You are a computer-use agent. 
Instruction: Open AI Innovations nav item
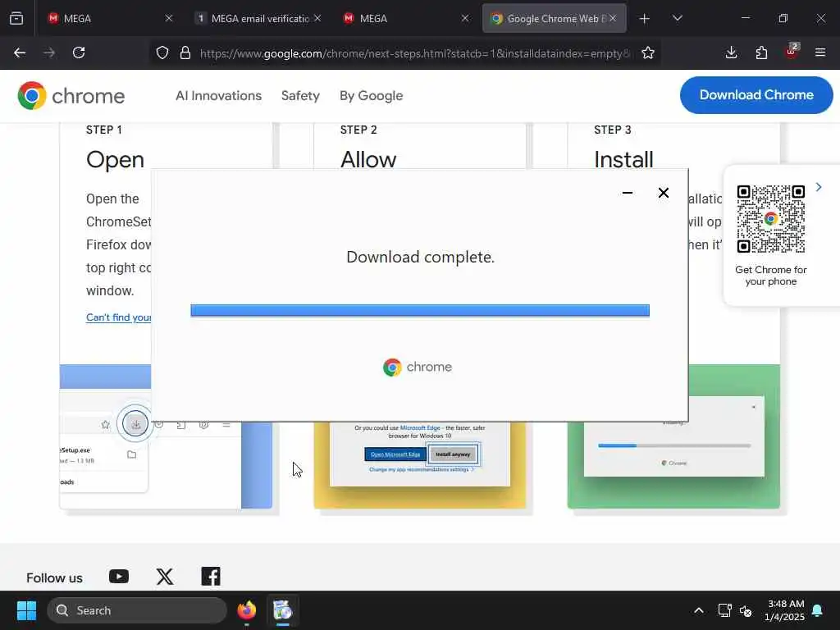[218, 95]
